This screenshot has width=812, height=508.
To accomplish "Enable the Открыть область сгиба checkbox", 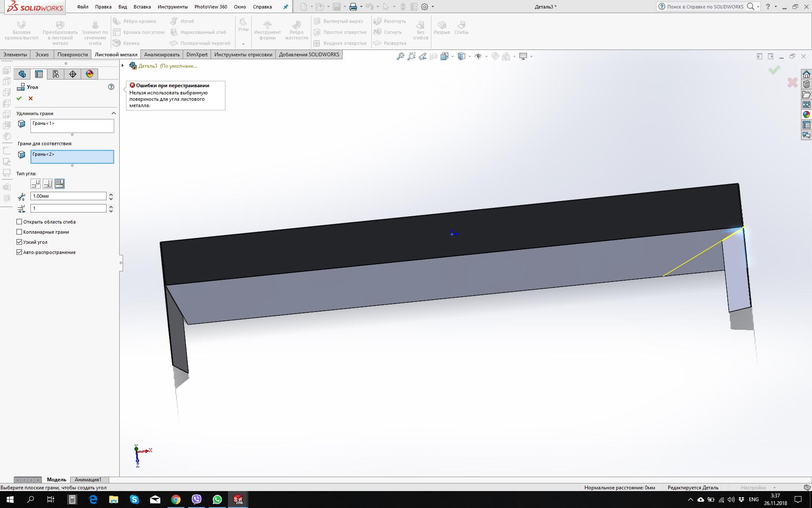I will tap(19, 222).
